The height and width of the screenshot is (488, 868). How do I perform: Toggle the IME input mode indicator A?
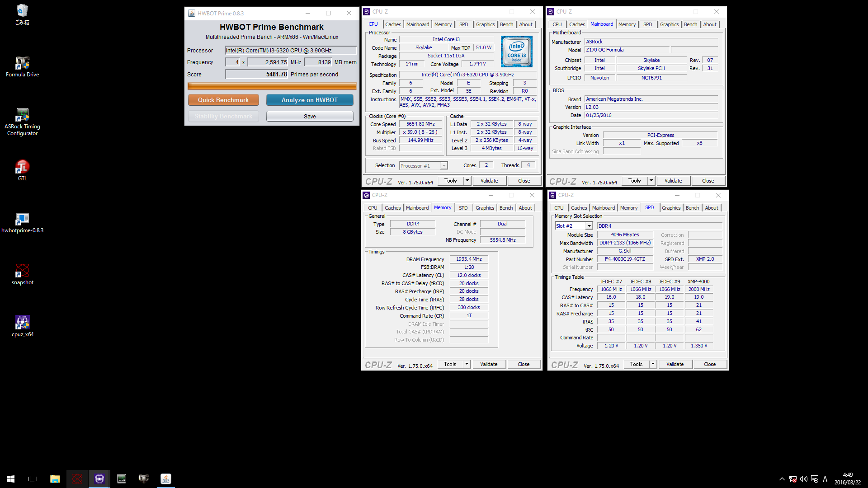[x=825, y=479]
